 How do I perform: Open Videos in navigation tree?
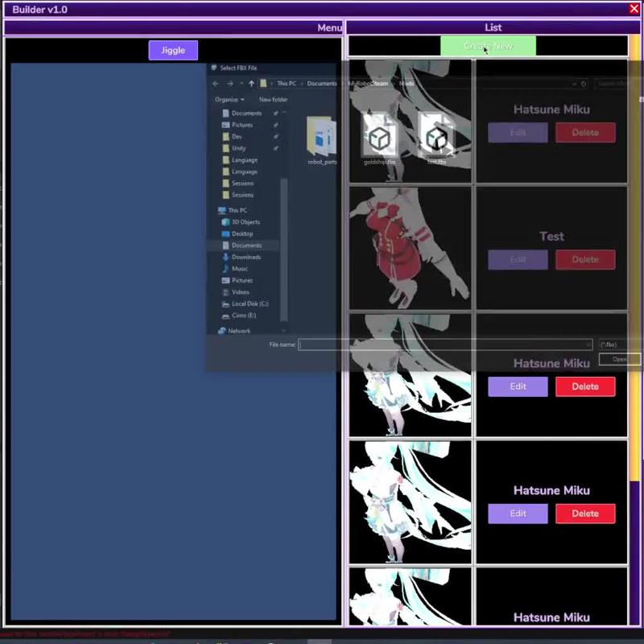pyautogui.click(x=240, y=292)
